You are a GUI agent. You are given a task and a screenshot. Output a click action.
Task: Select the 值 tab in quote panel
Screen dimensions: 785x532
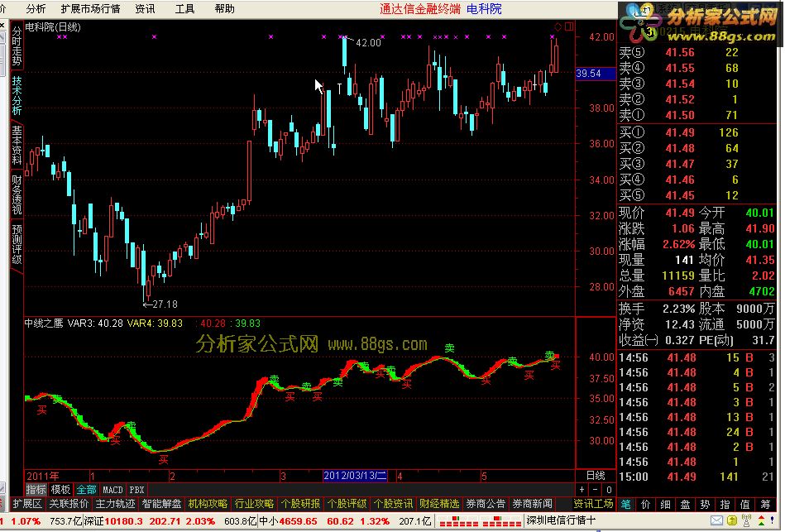[745, 505]
